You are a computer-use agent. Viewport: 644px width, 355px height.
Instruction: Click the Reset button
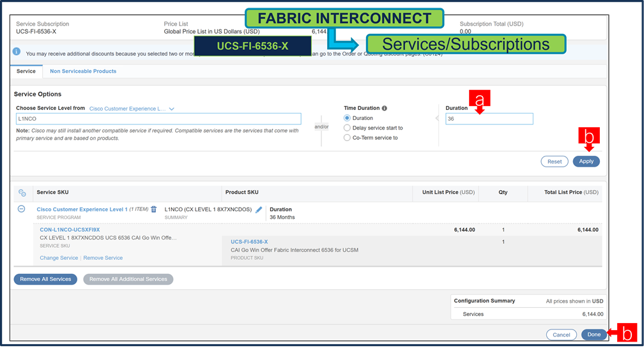coord(555,162)
